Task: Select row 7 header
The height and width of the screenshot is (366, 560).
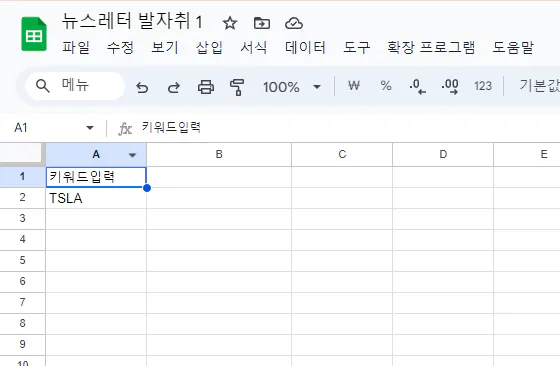Action: coord(22,303)
